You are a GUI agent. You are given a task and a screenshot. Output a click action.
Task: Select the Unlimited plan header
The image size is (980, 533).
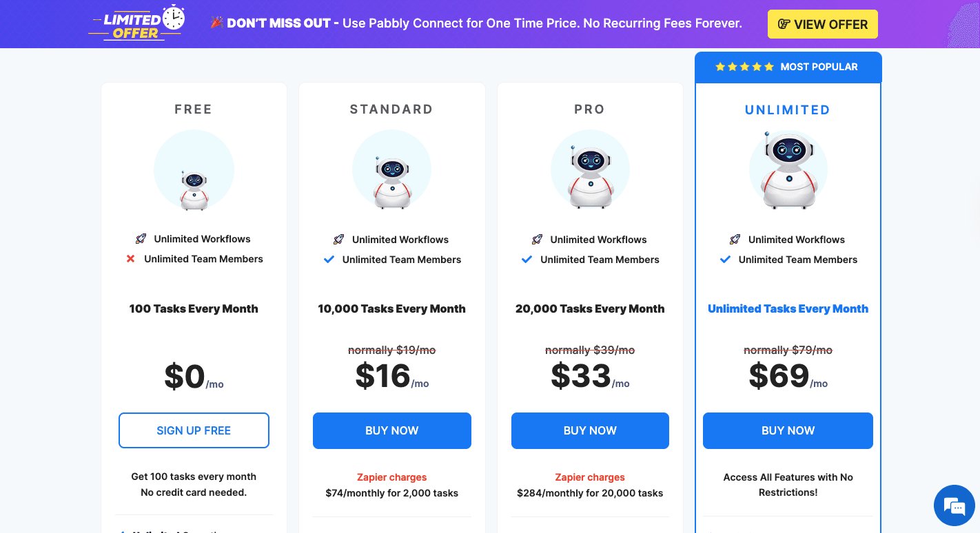click(788, 109)
